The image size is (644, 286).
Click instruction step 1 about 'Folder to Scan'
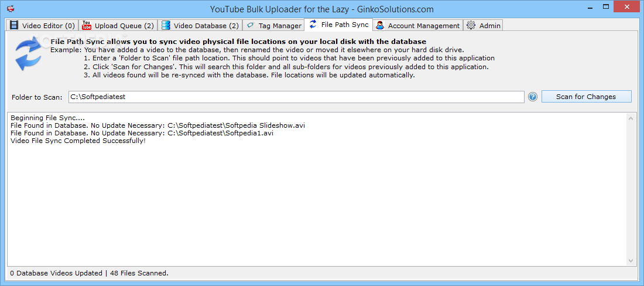(289, 59)
